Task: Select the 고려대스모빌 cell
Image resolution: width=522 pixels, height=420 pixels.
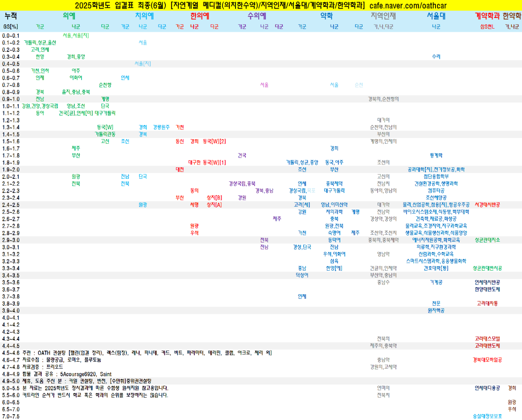Action: click(x=487, y=339)
